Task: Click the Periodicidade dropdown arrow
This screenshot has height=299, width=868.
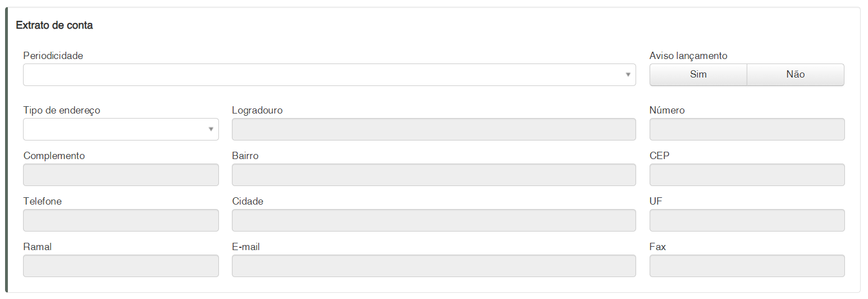Action: tap(628, 75)
